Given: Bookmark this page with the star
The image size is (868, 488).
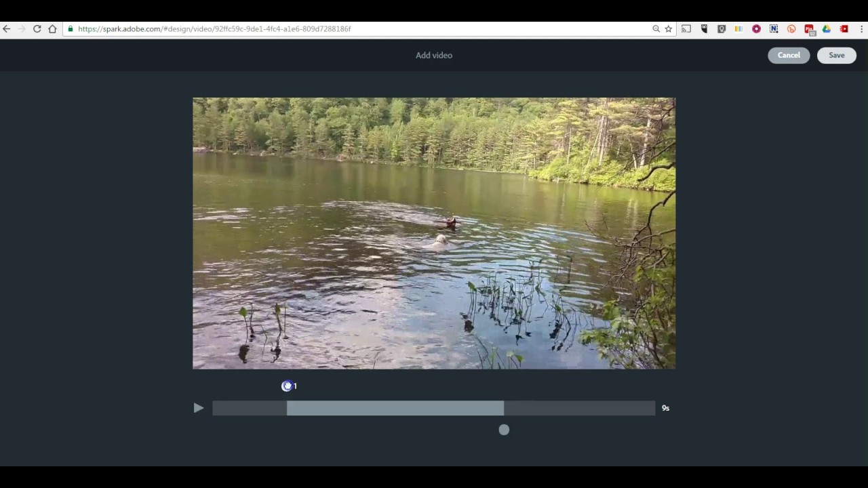Looking at the screenshot, I should 668,29.
